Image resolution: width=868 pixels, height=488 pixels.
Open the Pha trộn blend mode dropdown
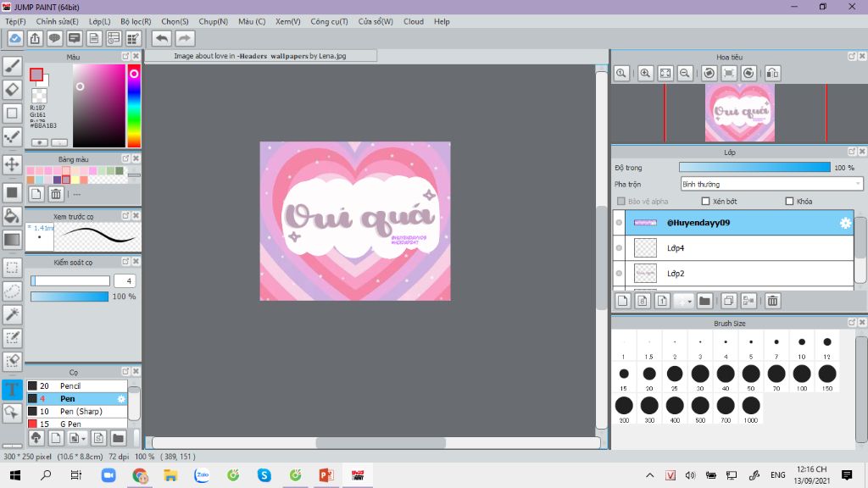(771, 184)
